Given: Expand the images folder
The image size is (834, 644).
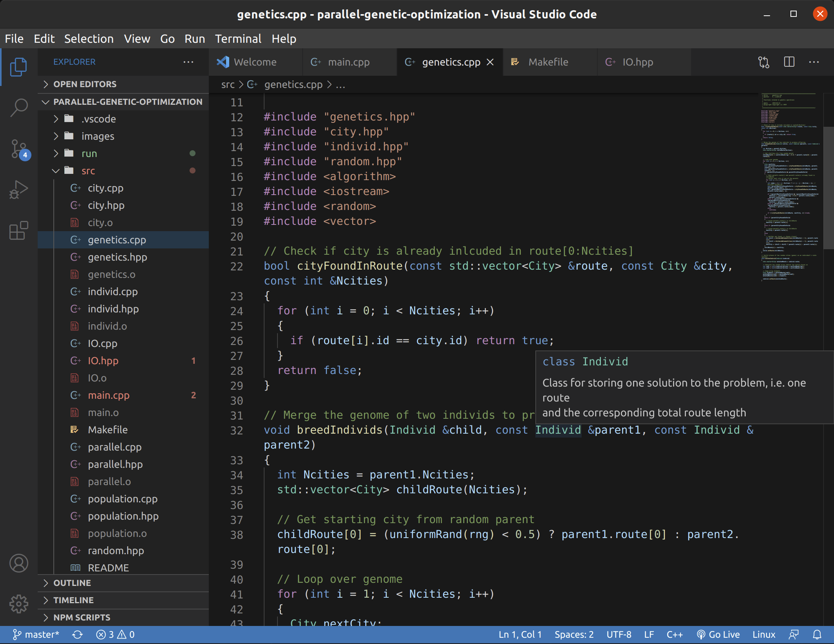Looking at the screenshot, I should point(97,136).
